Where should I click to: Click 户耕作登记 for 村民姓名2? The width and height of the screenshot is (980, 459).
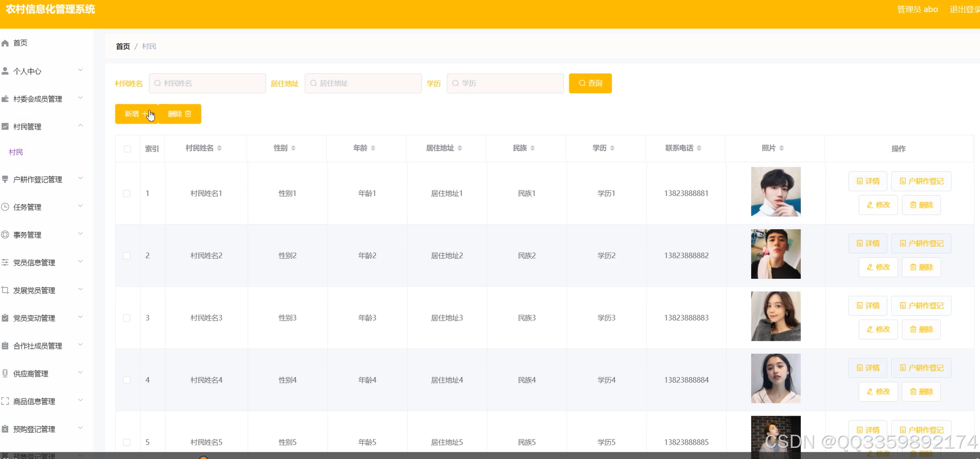click(921, 243)
